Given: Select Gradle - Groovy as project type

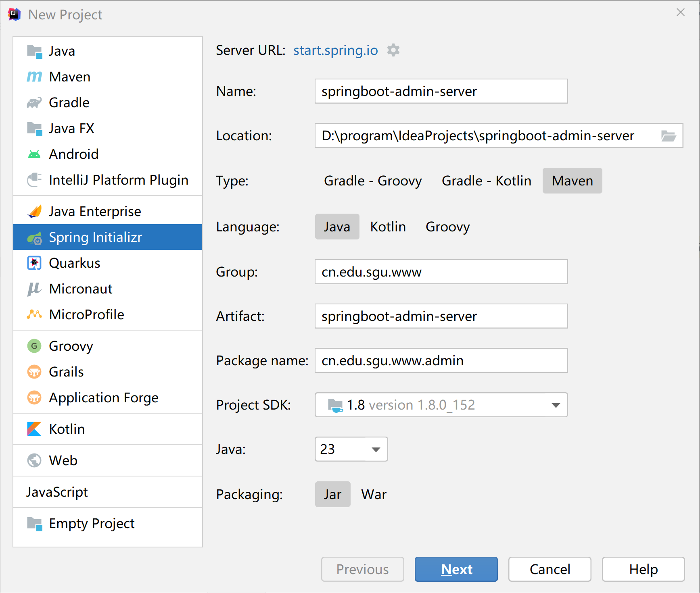Looking at the screenshot, I should click(x=372, y=181).
